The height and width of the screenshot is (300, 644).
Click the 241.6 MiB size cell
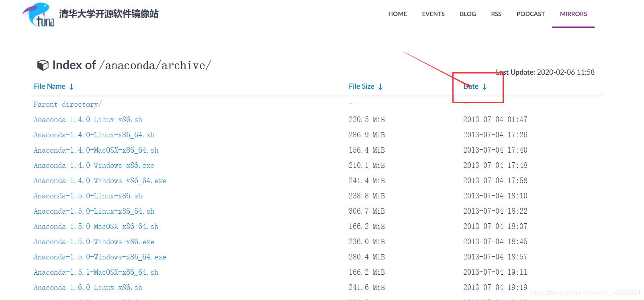click(x=367, y=288)
